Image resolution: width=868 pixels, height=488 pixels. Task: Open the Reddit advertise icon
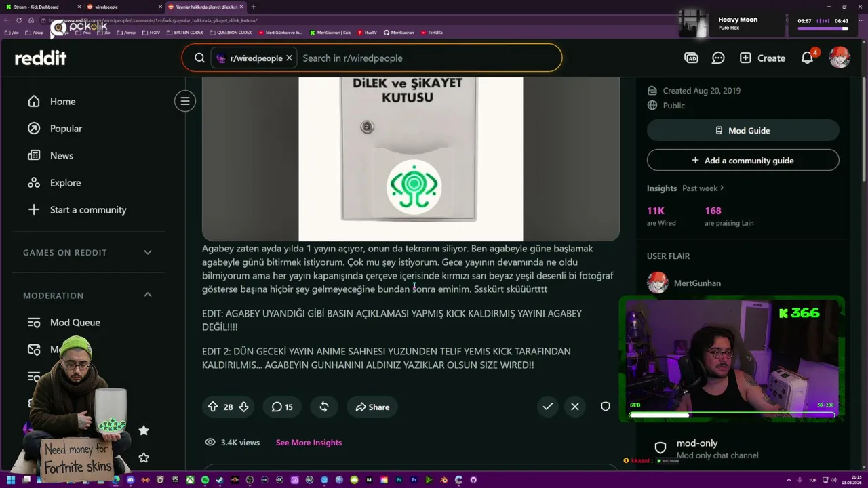(x=691, y=58)
